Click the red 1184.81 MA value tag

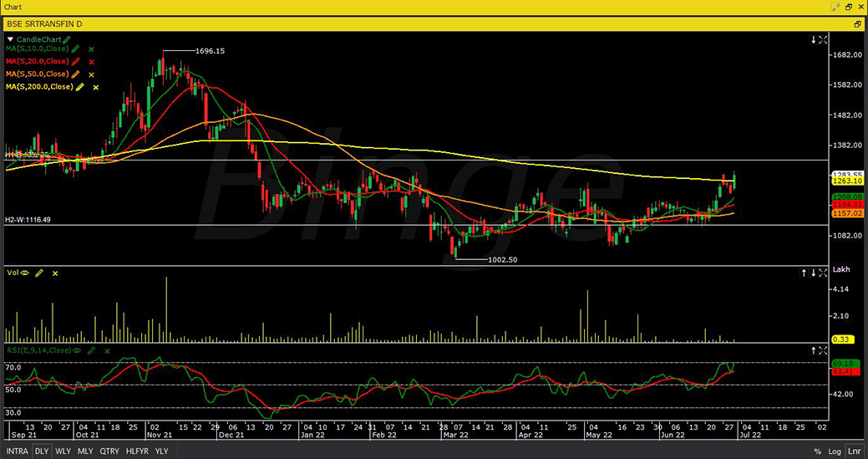(847, 205)
